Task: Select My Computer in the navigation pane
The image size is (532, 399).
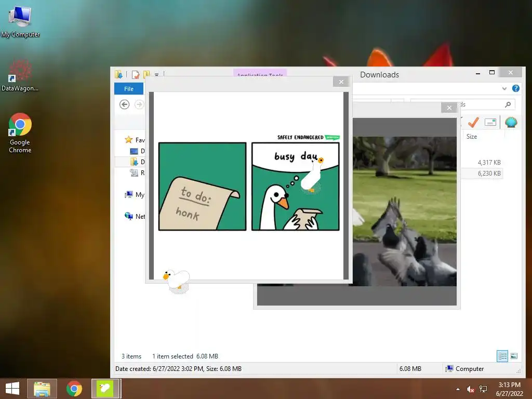Action: tap(135, 195)
